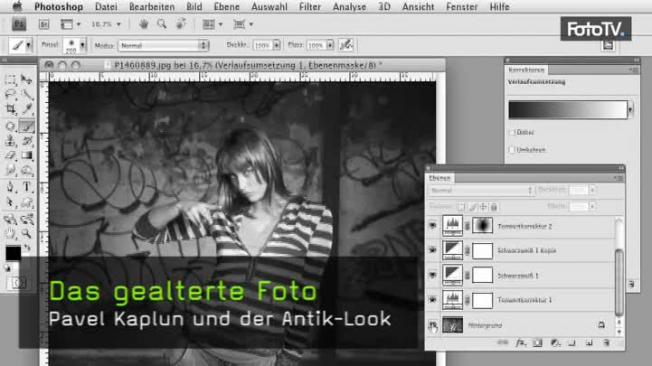
Task: Select the Eyedropper tool
Action: point(27,110)
